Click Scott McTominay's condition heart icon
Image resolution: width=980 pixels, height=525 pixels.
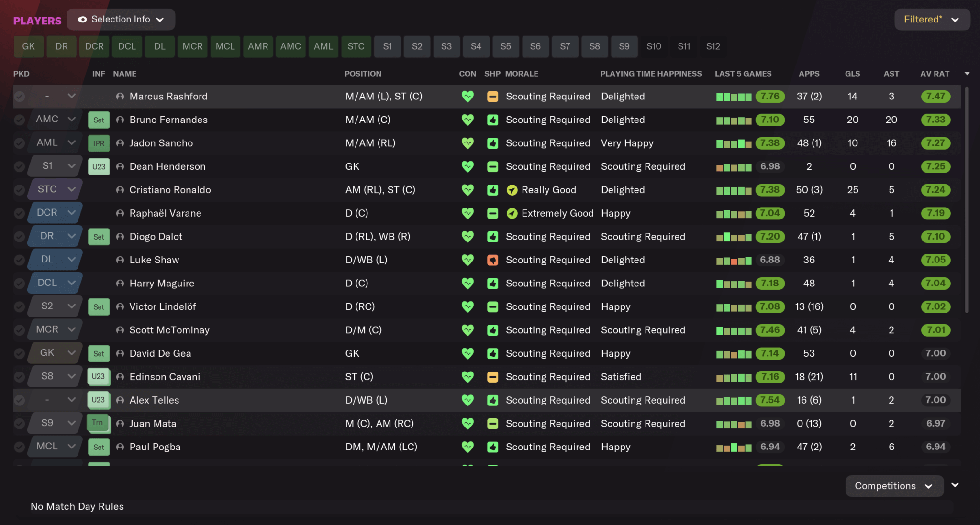(468, 330)
